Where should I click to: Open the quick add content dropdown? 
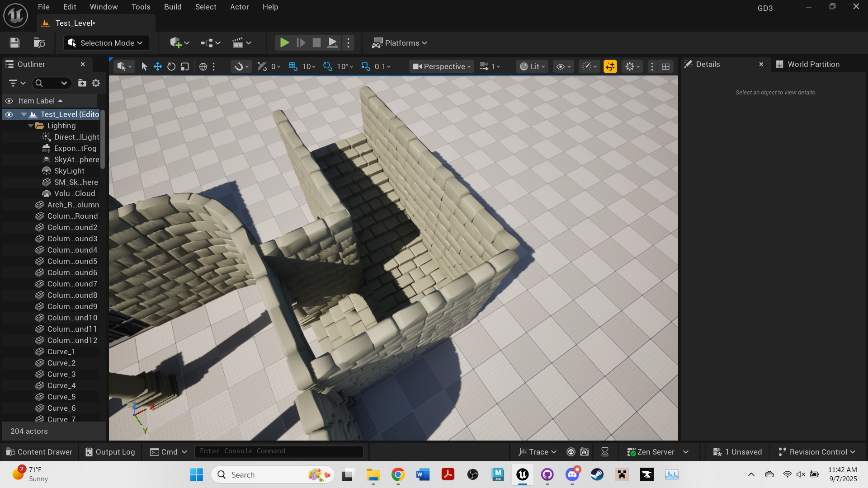pyautogui.click(x=179, y=43)
